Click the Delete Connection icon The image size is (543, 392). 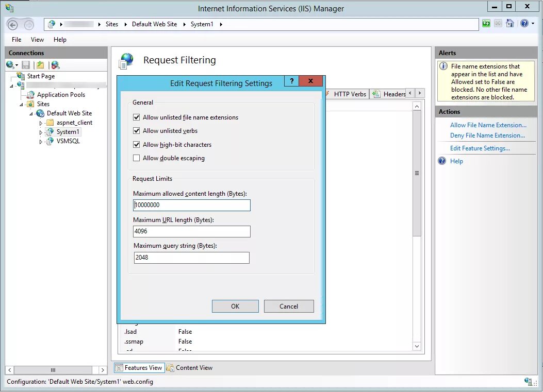tap(55, 65)
